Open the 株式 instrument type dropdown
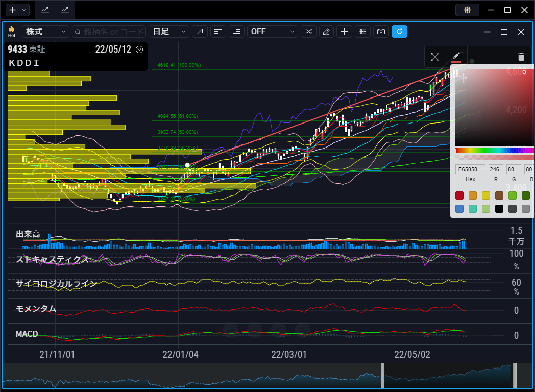Viewport: 535px width, 392px height. pyautogui.click(x=46, y=32)
